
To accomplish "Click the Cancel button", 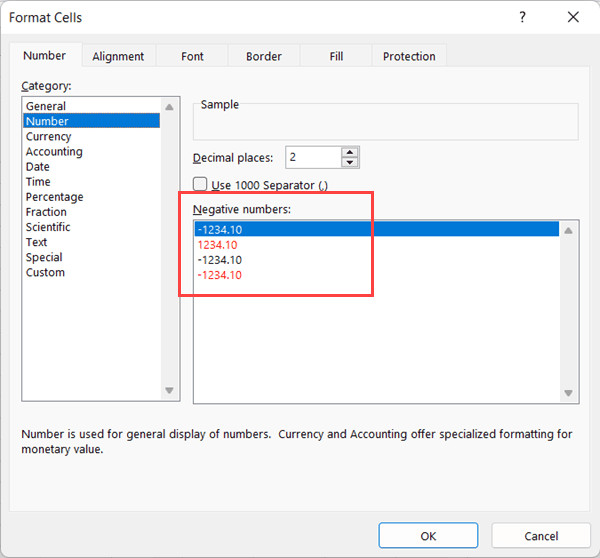I will [541, 536].
